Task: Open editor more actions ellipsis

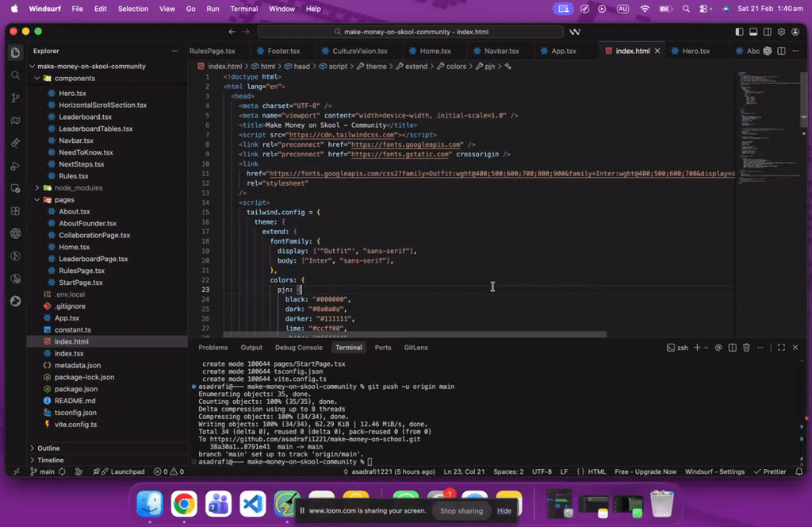Action: (x=795, y=51)
